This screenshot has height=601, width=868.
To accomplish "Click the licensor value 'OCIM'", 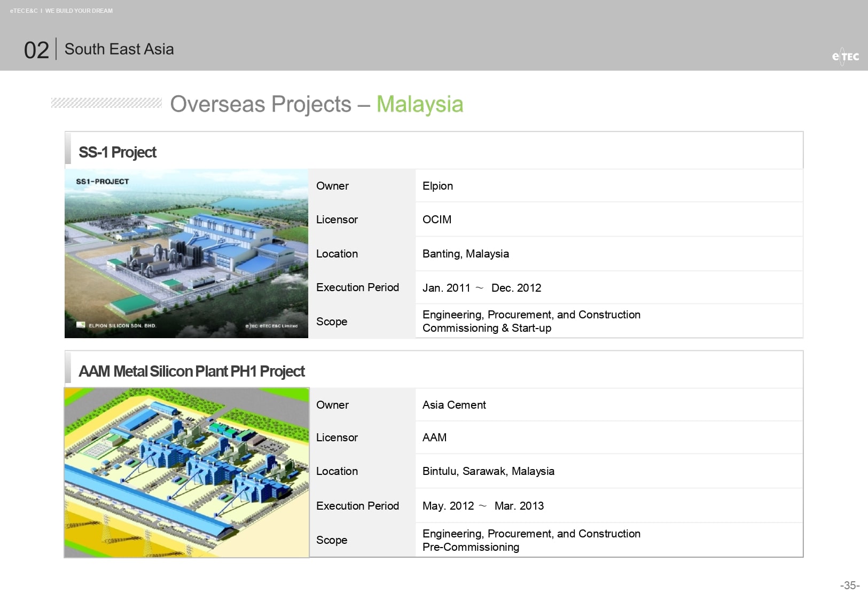I will click(x=437, y=220).
